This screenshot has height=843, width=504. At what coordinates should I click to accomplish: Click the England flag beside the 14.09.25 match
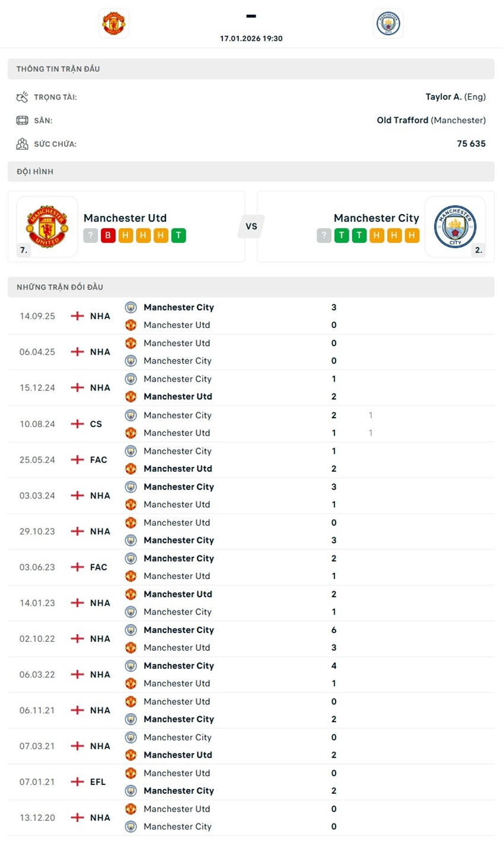pos(76,316)
